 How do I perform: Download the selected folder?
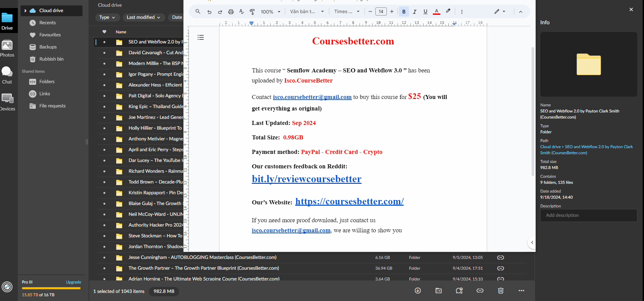tap(418, 291)
